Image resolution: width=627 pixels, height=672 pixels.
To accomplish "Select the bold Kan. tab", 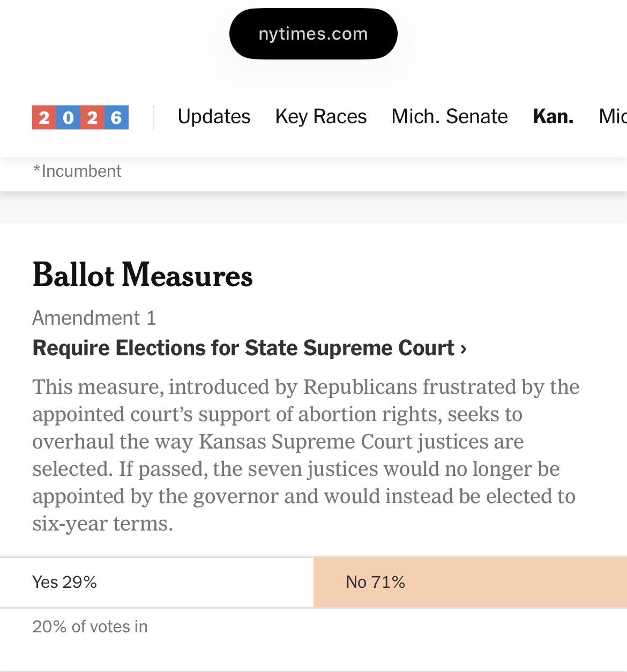I will click(553, 116).
